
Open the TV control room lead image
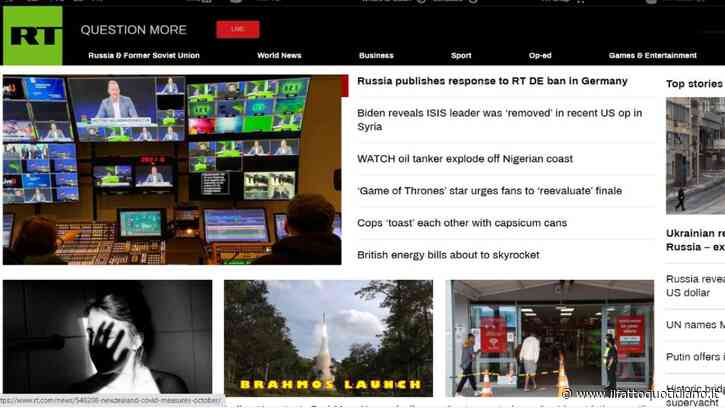(x=172, y=170)
